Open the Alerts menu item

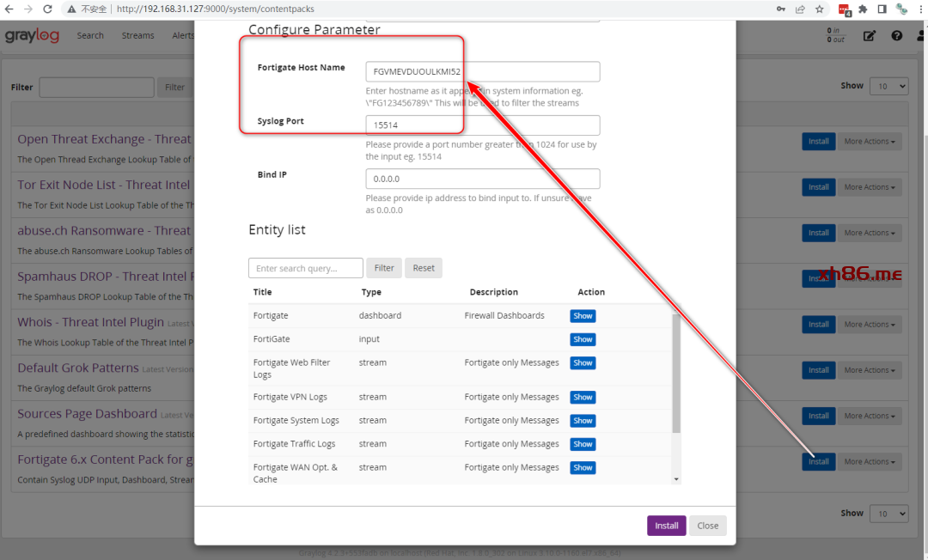point(183,35)
